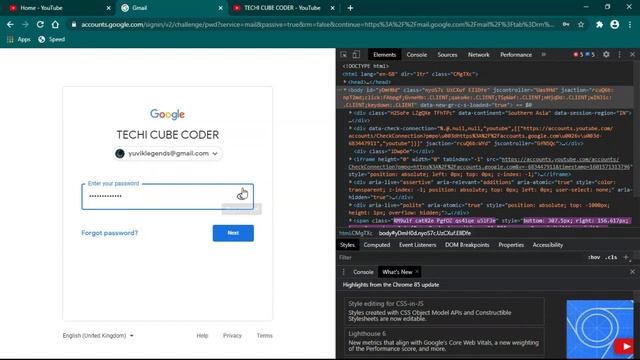Bookmark this page with the star
The height and width of the screenshot is (360, 640).
click(581, 24)
